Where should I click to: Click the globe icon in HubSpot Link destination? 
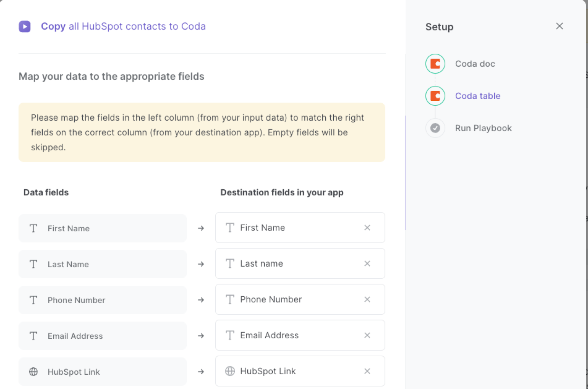click(230, 371)
